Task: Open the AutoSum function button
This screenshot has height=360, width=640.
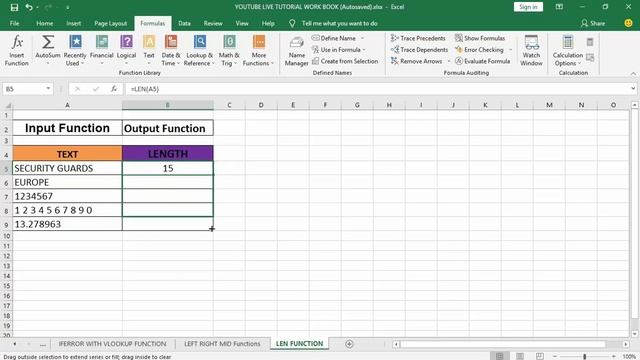Action: (x=48, y=51)
